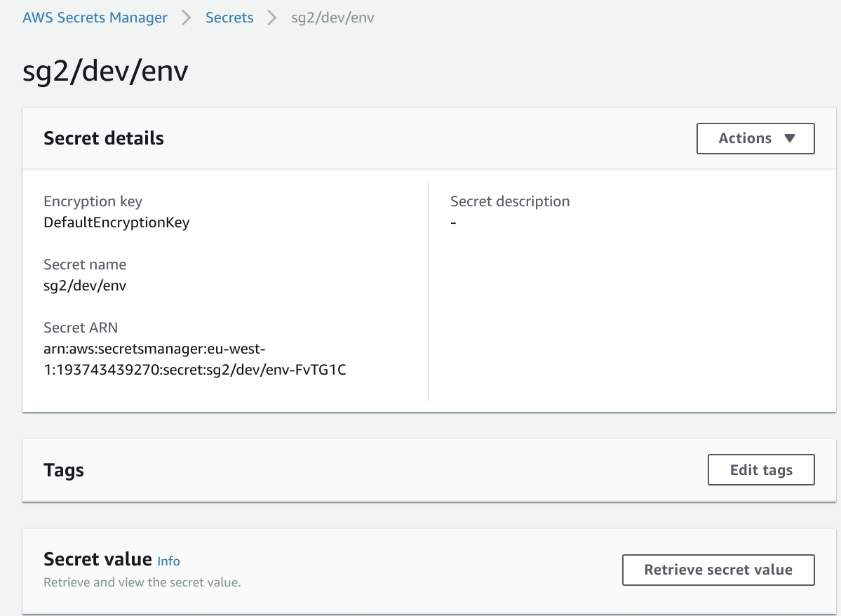The width and height of the screenshot is (841, 616).
Task: Open the Info link beside Secret value
Action: [x=168, y=561]
